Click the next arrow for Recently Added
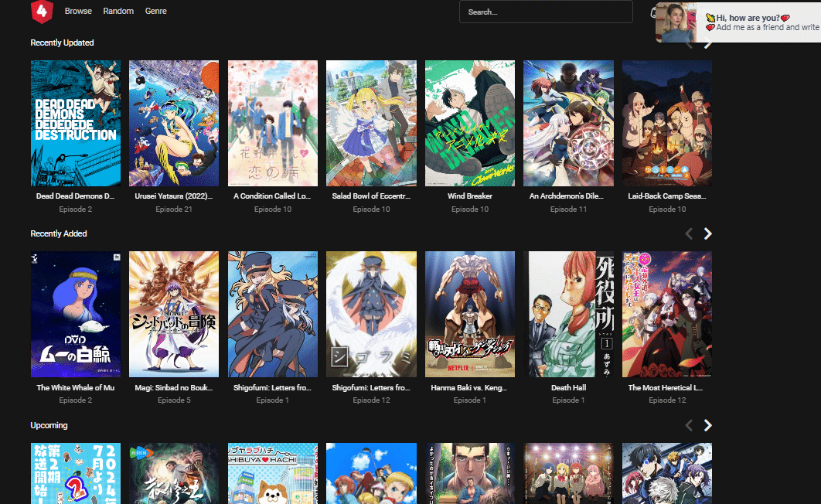 click(x=707, y=233)
